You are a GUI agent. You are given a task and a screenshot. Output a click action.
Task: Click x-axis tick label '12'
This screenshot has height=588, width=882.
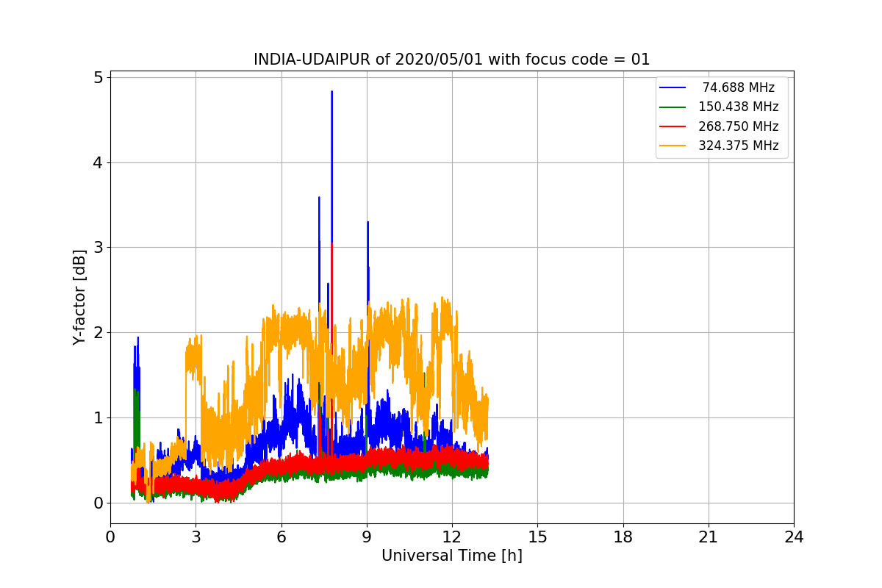point(452,537)
